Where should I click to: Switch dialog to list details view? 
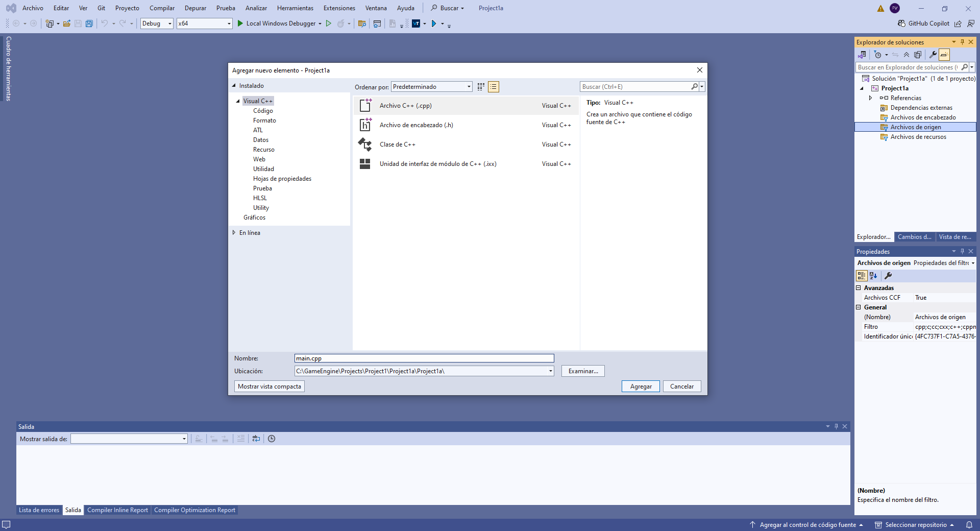click(494, 87)
